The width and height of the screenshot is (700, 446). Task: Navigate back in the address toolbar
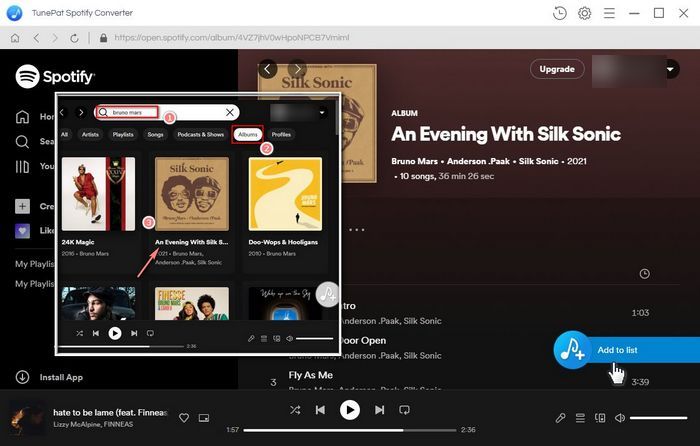(36, 38)
